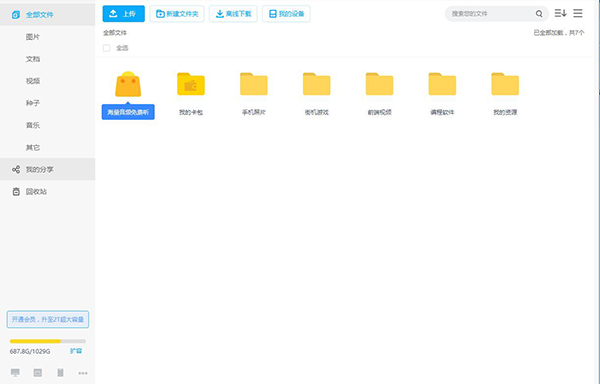
Task: Click the blue 海量音频免费听 tooltip
Action: [128, 112]
